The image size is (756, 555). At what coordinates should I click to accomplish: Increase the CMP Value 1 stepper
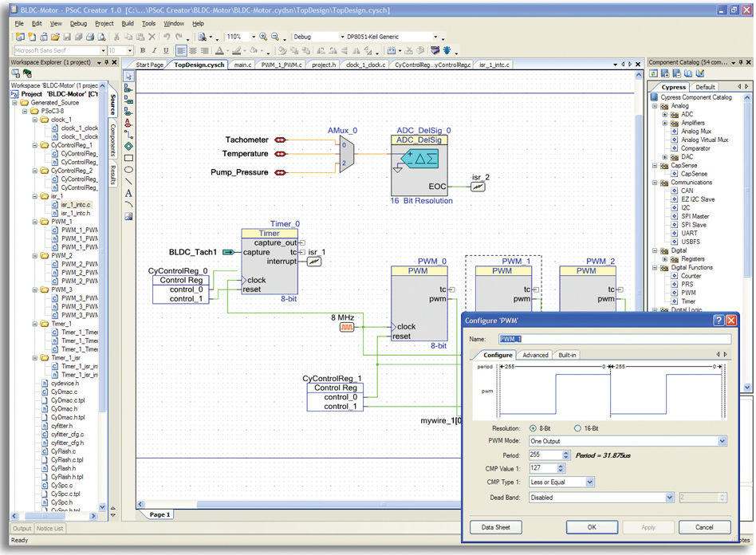tap(561, 466)
